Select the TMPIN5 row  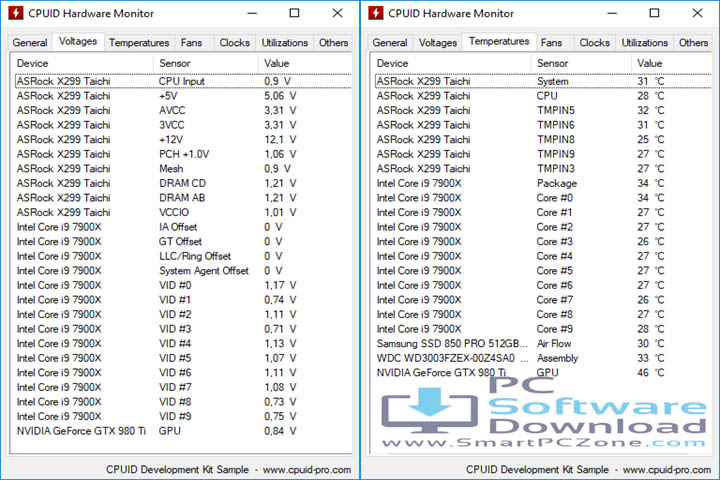(x=543, y=111)
